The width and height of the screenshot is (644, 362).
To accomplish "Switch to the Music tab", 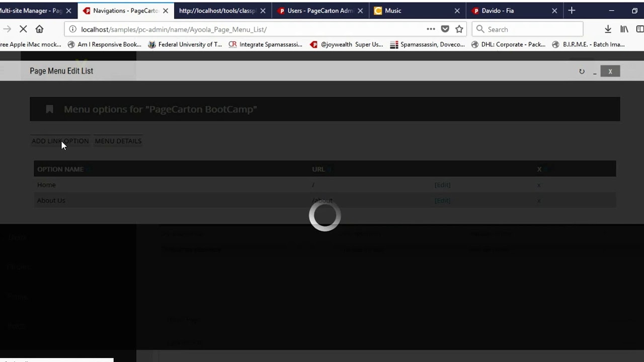I will pyautogui.click(x=418, y=11).
